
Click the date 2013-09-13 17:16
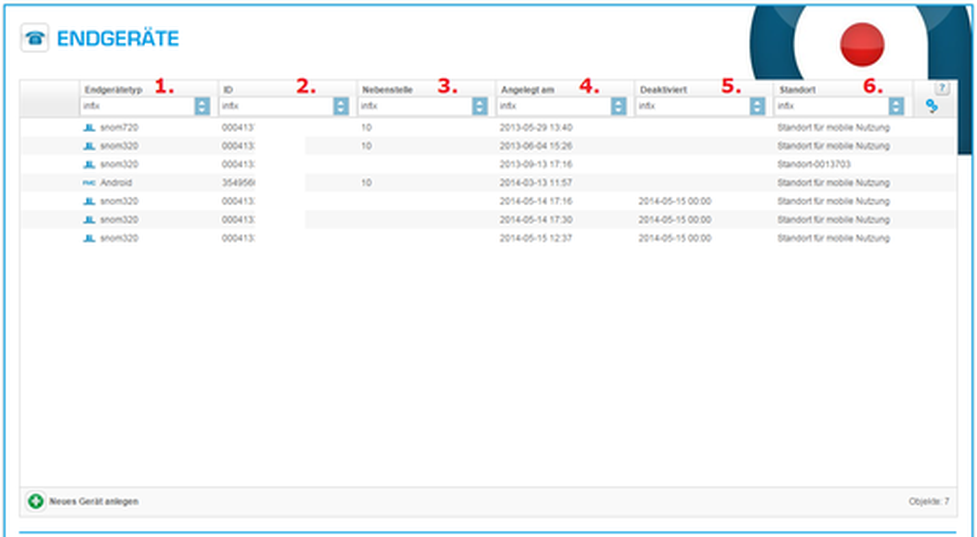(x=536, y=164)
